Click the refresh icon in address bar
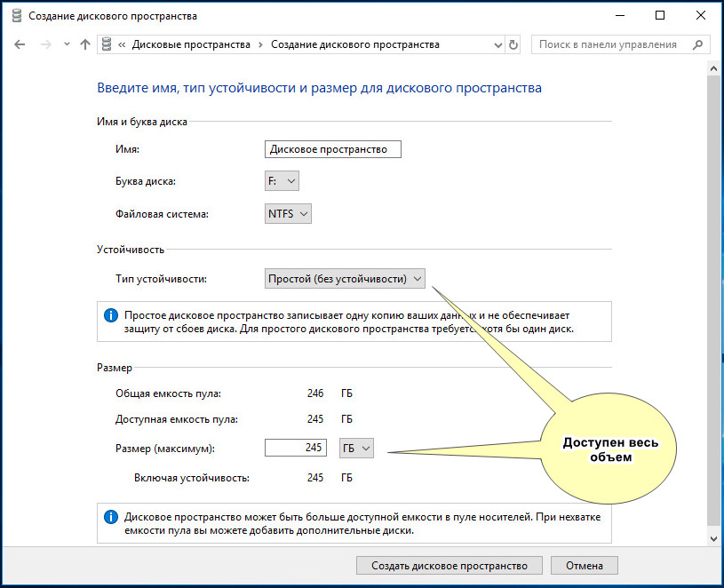Image resolution: width=724 pixels, height=588 pixels. coord(513,44)
